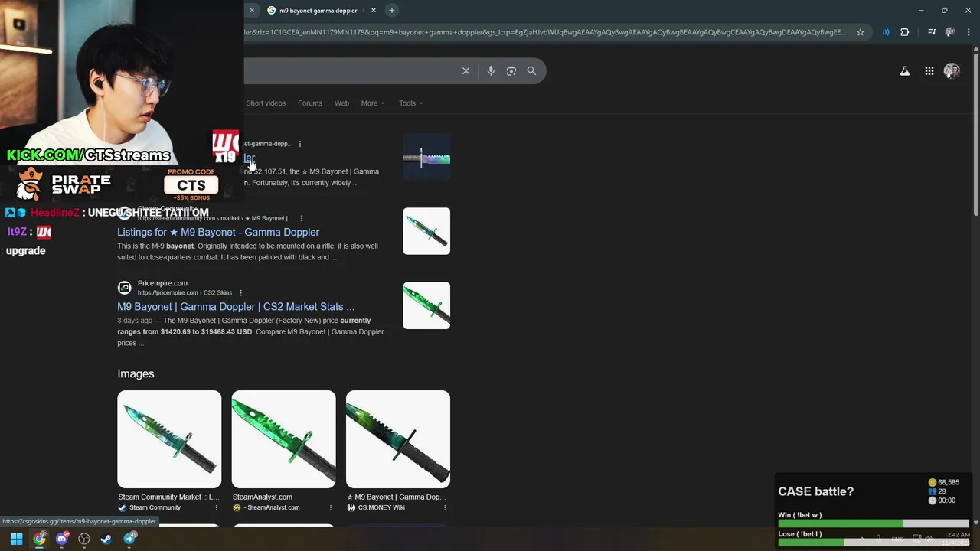The width and height of the screenshot is (980, 551).
Task: Open Google account avatar on page
Action: pos(952,71)
